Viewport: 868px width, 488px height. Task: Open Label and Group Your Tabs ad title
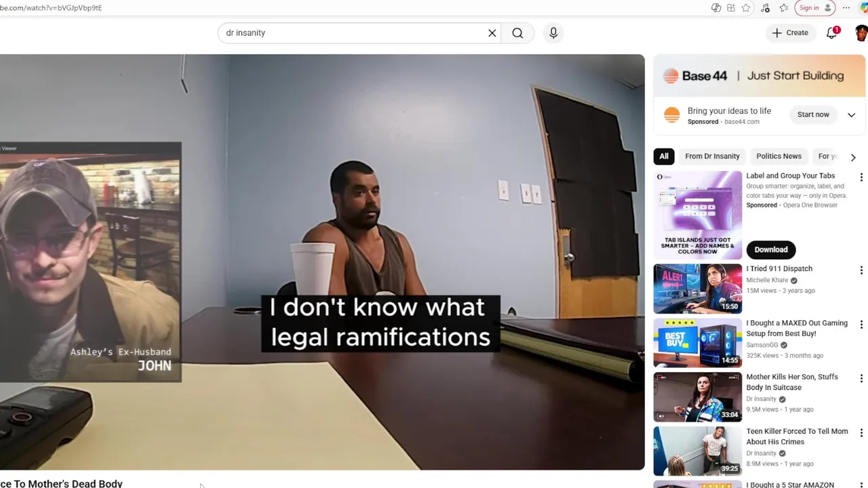pyautogui.click(x=790, y=176)
